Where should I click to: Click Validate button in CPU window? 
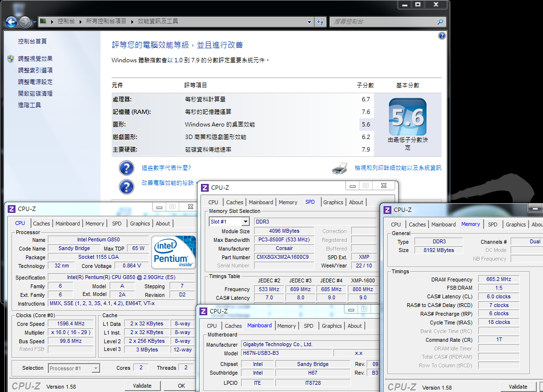coord(143,386)
